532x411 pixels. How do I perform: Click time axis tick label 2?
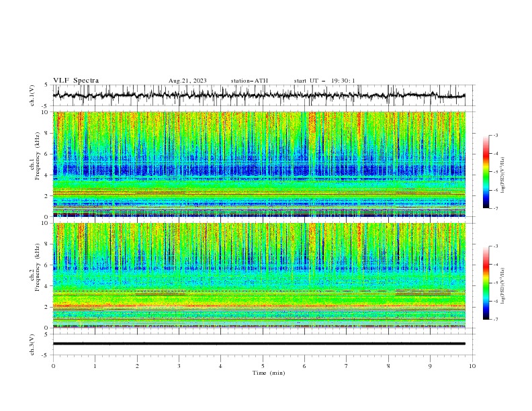137,366
